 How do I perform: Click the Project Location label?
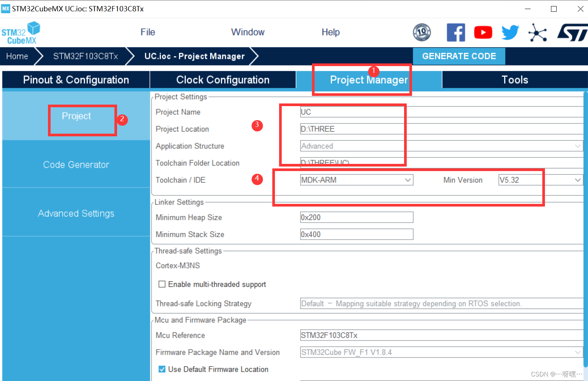[182, 129]
